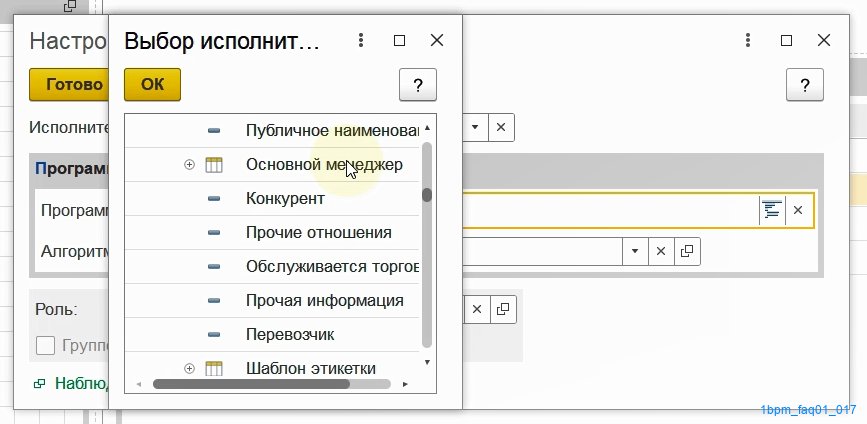
Task: Choose Перевозчик in the list
Action: click(x=290, y=334)
